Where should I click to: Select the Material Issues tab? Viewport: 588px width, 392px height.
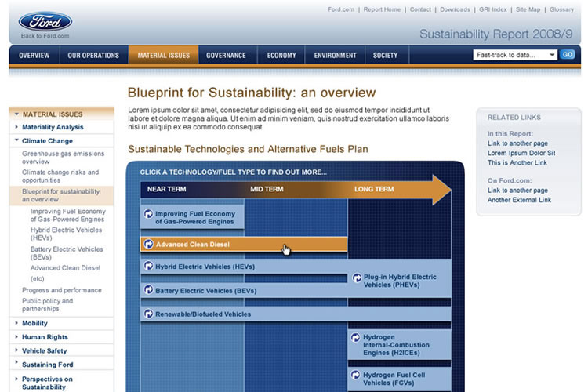[164, 55]
